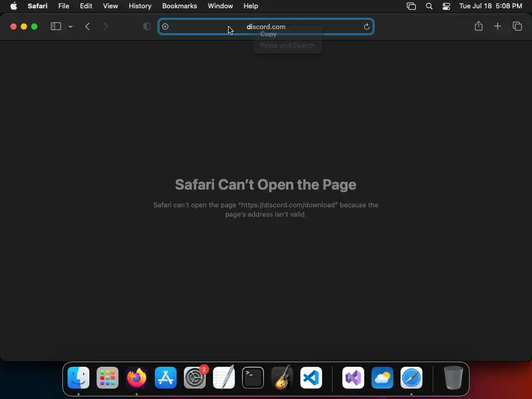Open the privacy report shield icon
The height and width of the screenshot is (399, 532).
coord(147,26)
